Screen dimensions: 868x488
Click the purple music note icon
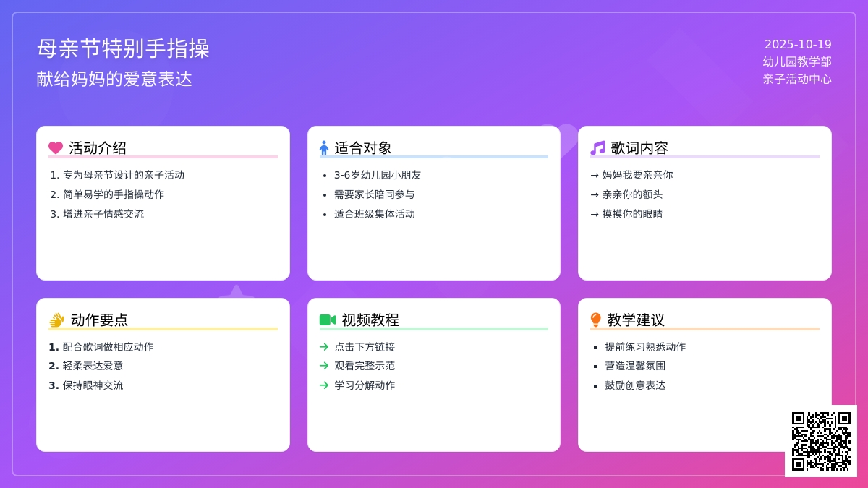pyautogui.click(x=597, y=148)
